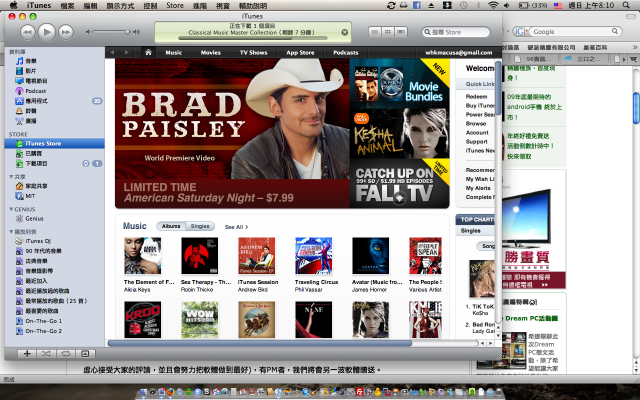Screen dimensions: 640x400
Task: Open the Radio antenna item in sidebar
Action: coord(26,121)
